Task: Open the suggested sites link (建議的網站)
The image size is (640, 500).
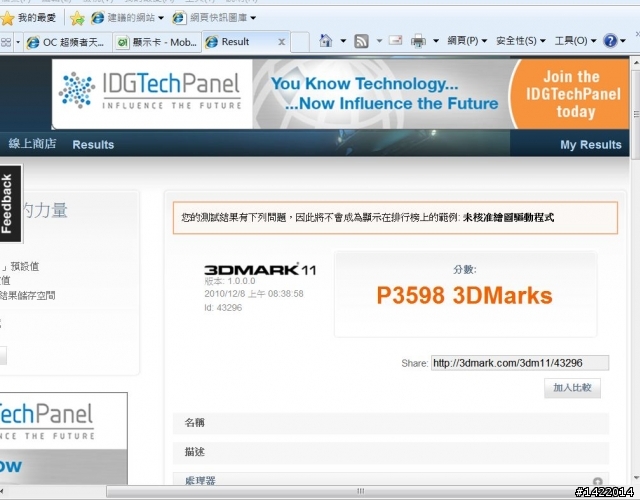Action: click(x=123, y=18)
